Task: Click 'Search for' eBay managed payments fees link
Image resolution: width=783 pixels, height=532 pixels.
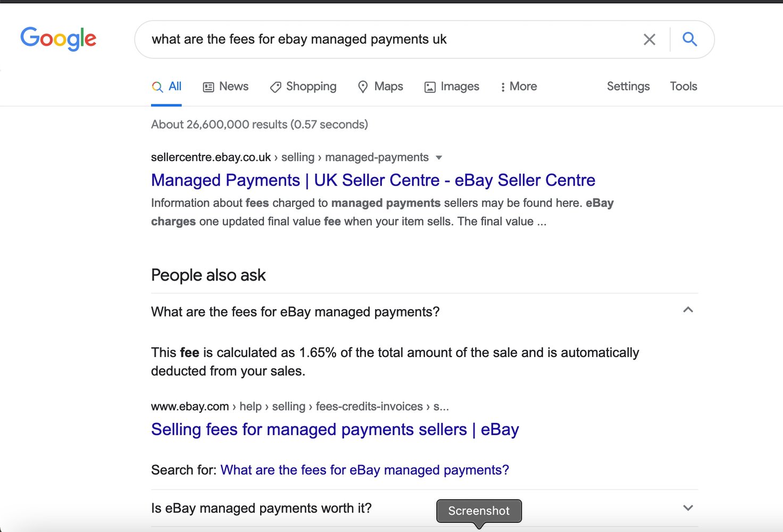Action: 364,470
